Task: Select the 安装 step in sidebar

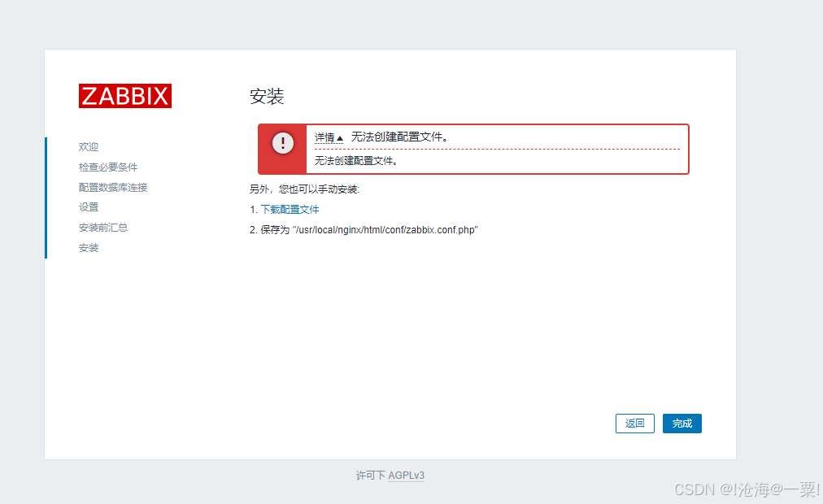Action: [89, 248]
